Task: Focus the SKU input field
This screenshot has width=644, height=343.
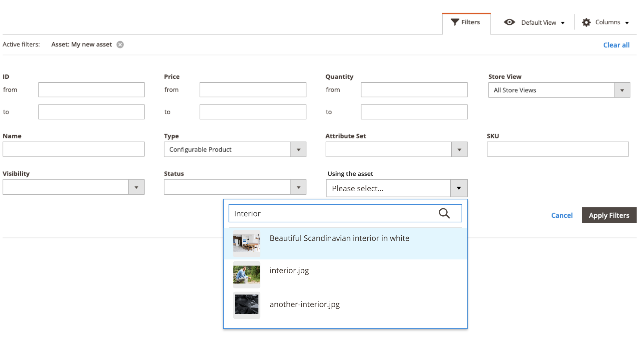Action: (558, 149)
